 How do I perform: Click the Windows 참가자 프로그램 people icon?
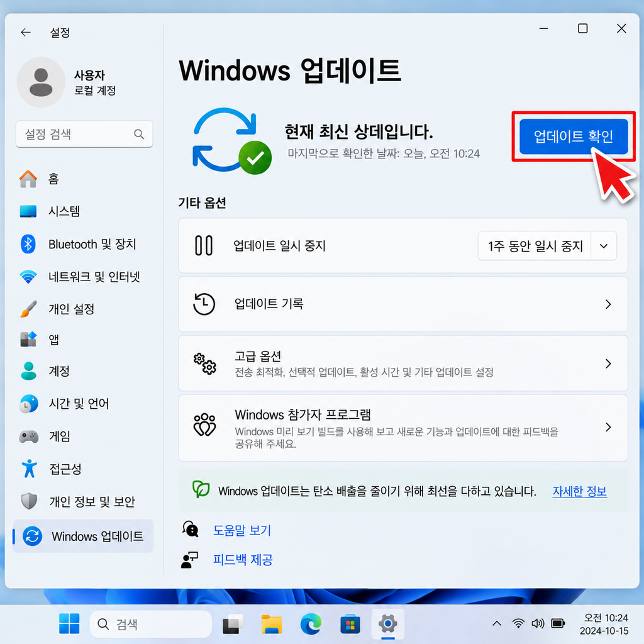pyautogui.click(x=204, y=425)
